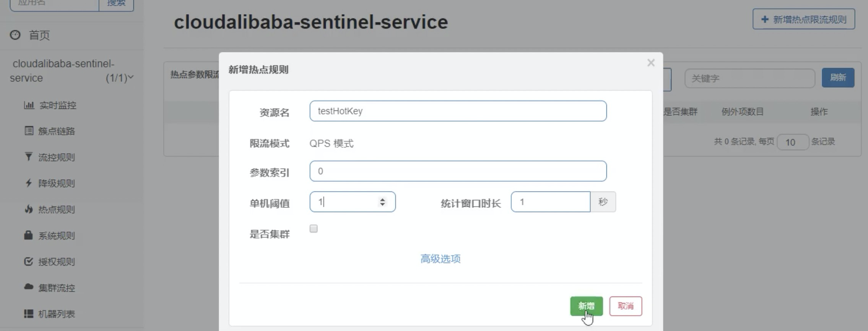Click the 单机阈值 stepper up arrow

point(382,198)
